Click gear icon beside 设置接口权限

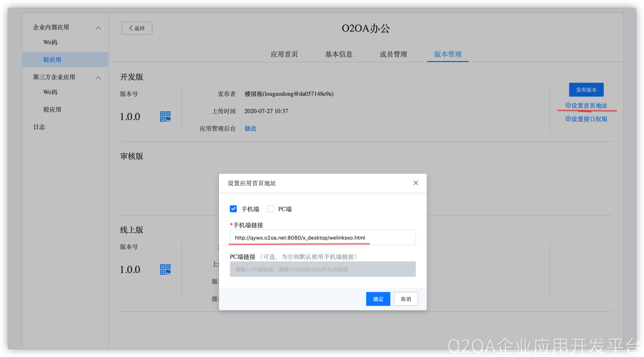[x=568, y=119]
